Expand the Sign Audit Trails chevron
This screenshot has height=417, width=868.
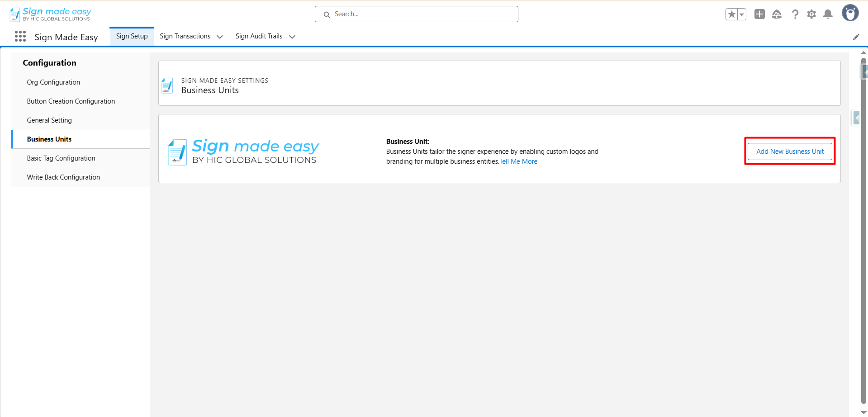click(x=292, y=37)
